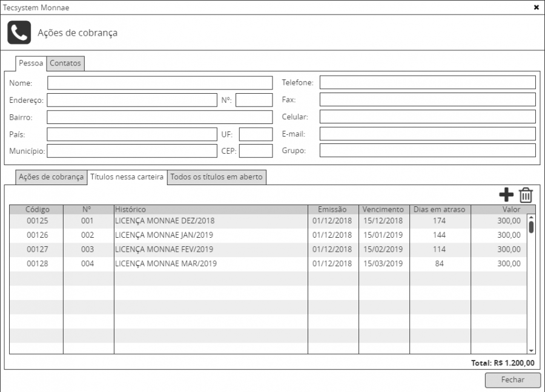The height and width of the screenshot is (392, 545).
Task: Focus the Telefone text field
Action: [x=428, y=82]
